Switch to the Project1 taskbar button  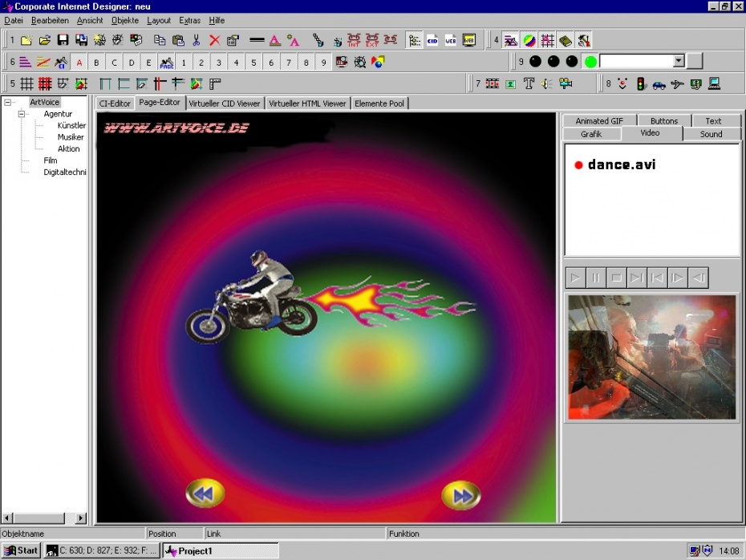point(221,550)
